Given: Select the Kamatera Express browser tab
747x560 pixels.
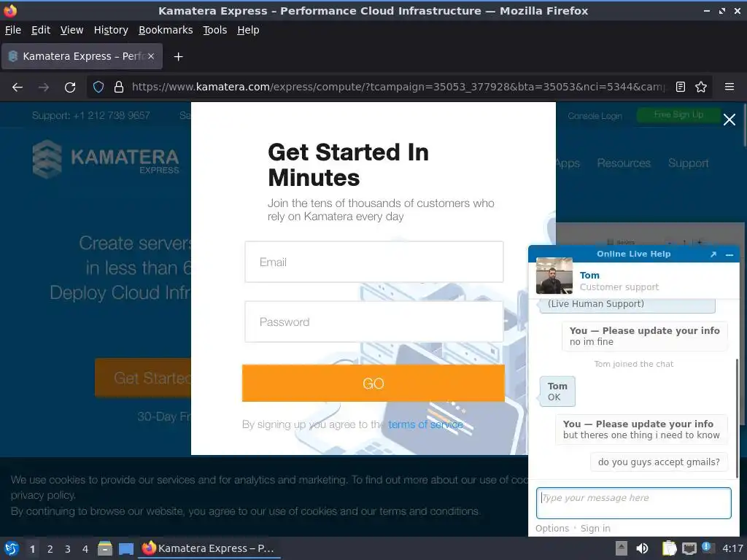Looking at the screenshot, I should (82, 56).
